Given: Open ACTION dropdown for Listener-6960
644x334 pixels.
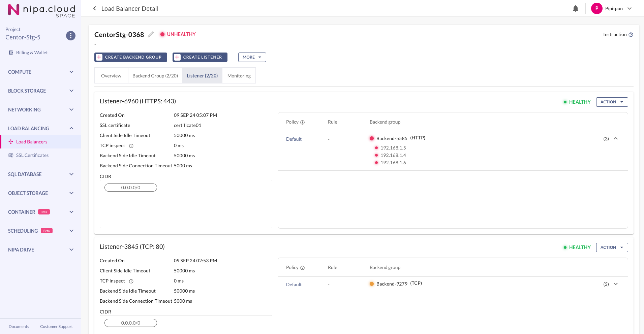Looking at the screenshot, I should (612, 102).
